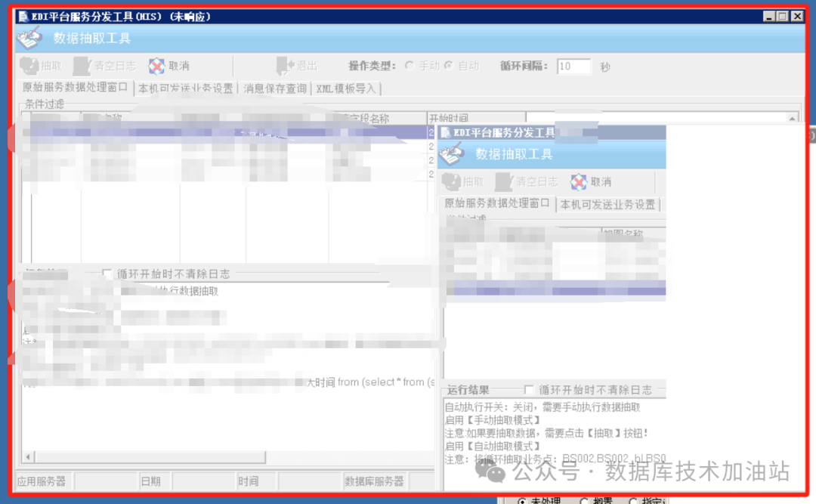This screenshot has height=504, width=816.
Task: Switch to 本机可发送业务设置 tab in main window
Action: 186,88
